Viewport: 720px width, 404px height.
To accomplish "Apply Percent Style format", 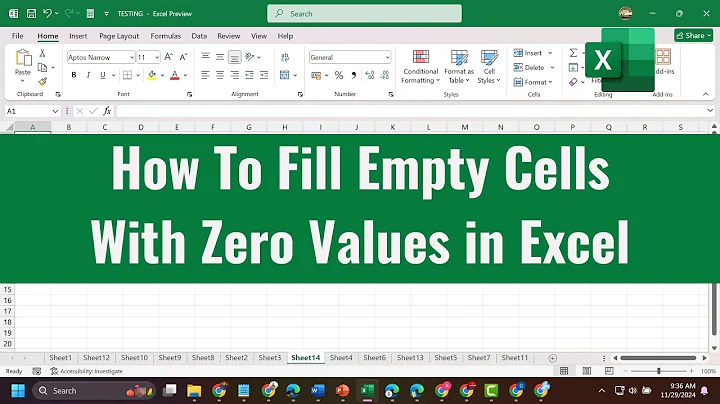I will [x=339, y=75].
